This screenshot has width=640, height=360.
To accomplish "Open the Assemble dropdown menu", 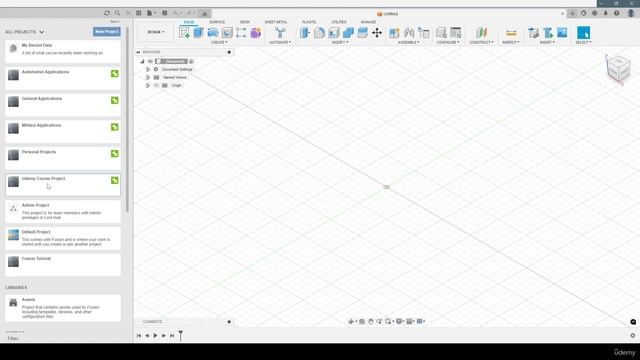I will [x=409, y=42].
